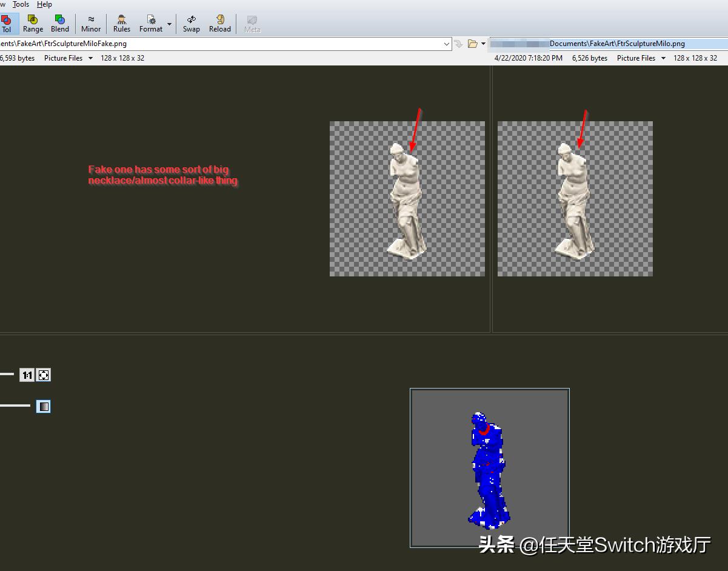Click left pane 128 x 128 x 32 dimensions
Image resolution: width=728 pixels, height=571 pixels.
point(122,58)
